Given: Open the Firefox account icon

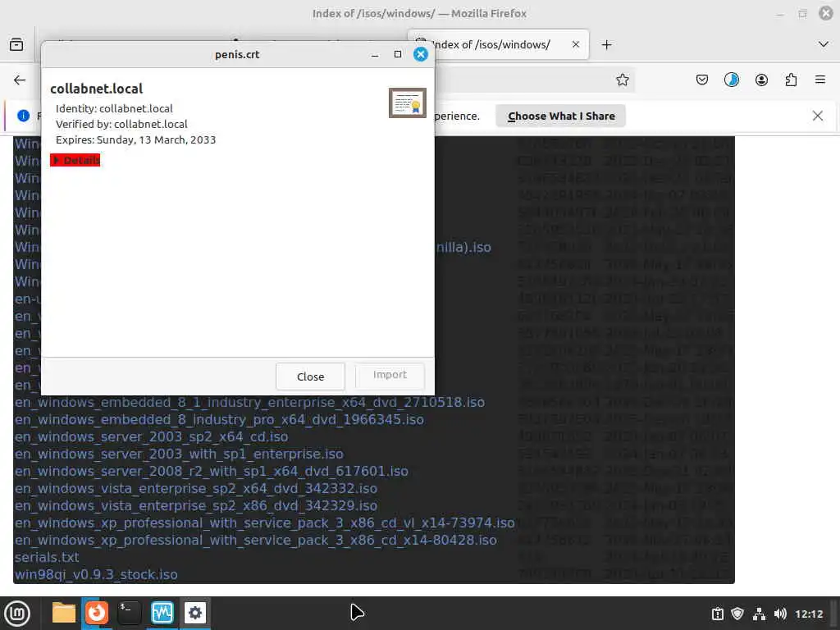Looking at the screenshot, I should click(761, 80).
